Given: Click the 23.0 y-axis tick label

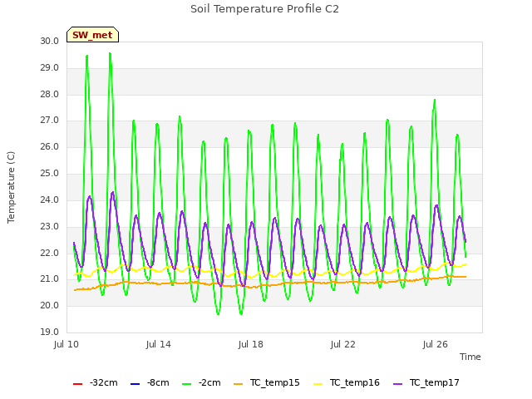Looking at the screenshot, I should tap(50, 226).
